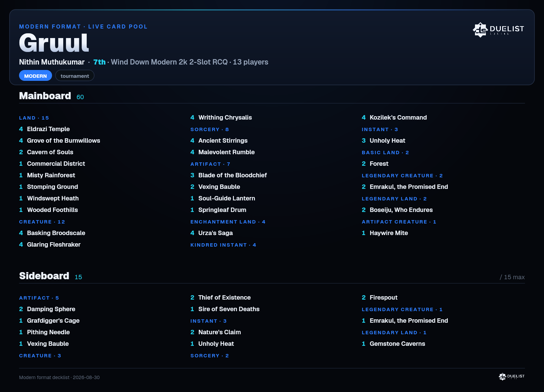Select the tournament tag pill
Viewport: 544px width, 392px height.
[x=75, y=76]
